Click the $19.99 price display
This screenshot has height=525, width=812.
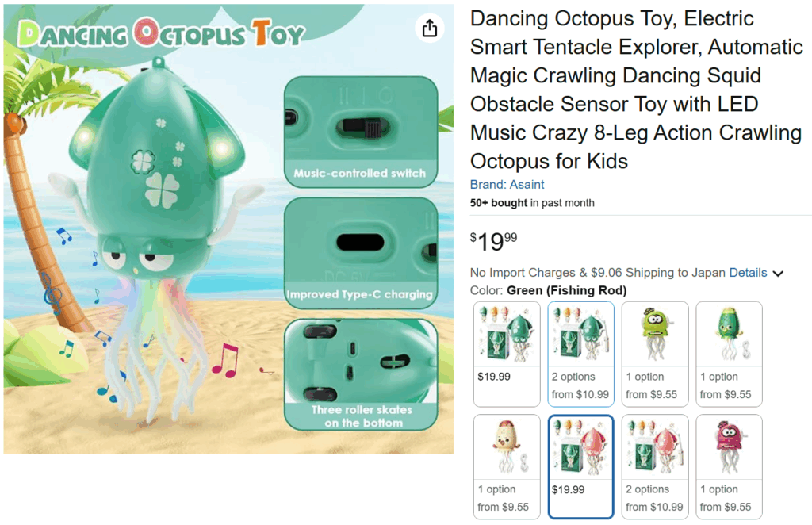click(x=493, y=241)
